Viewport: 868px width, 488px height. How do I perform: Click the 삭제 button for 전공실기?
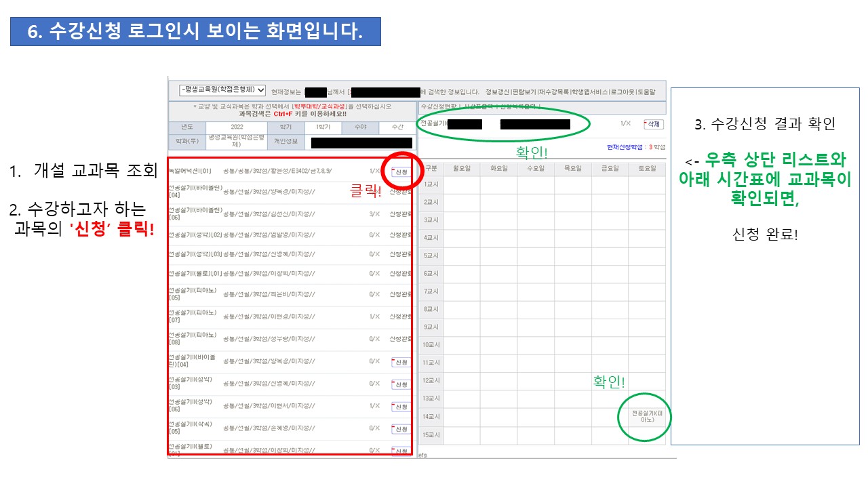[652, 124]
